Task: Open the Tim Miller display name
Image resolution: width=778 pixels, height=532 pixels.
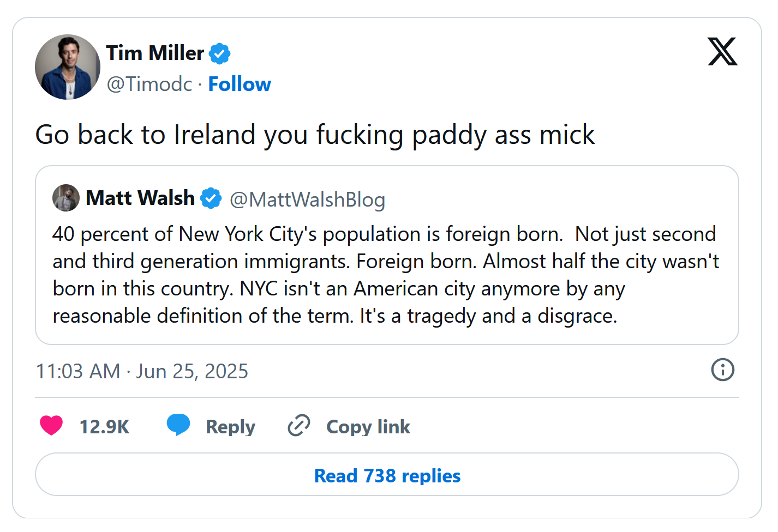Action: coord(155,53)
